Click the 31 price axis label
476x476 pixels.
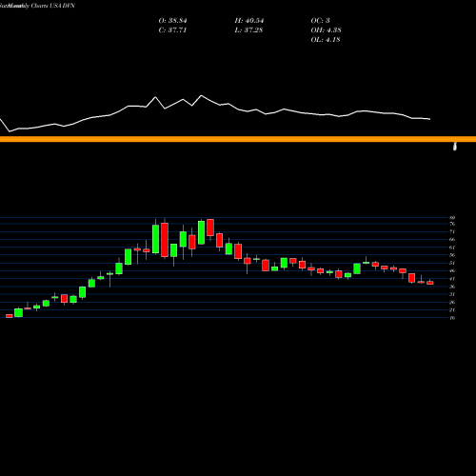pyautogui.click(x=452, y=294)
